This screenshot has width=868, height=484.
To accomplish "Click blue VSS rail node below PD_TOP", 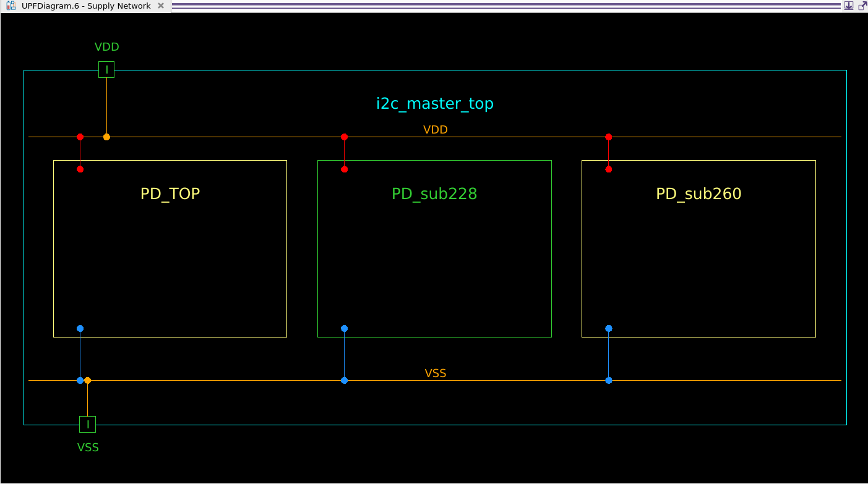I will pos(80,380).
